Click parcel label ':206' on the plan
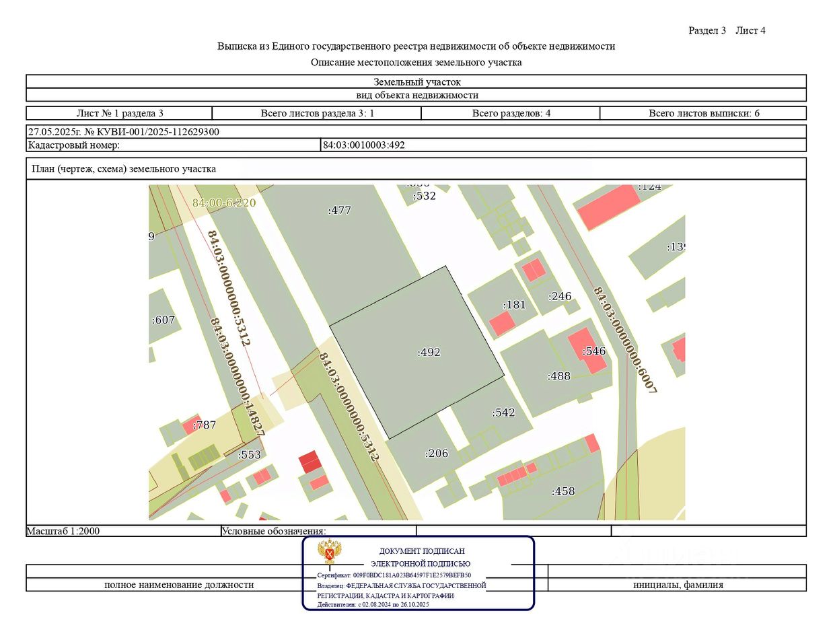 tap(437, 454)
